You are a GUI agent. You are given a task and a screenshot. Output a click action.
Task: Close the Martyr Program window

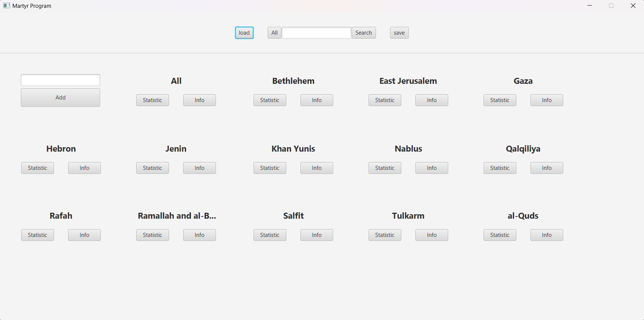pyautogui.click(x=633, y=6)
